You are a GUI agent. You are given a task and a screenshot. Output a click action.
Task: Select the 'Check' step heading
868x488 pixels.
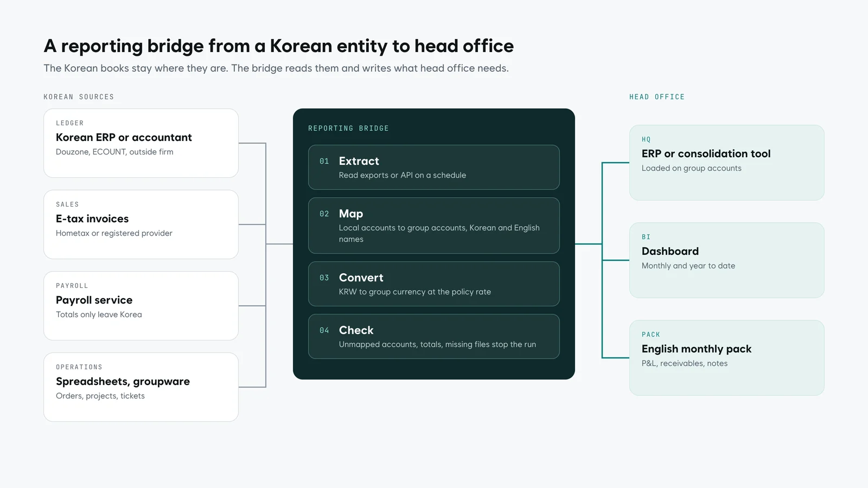point(356,330)
